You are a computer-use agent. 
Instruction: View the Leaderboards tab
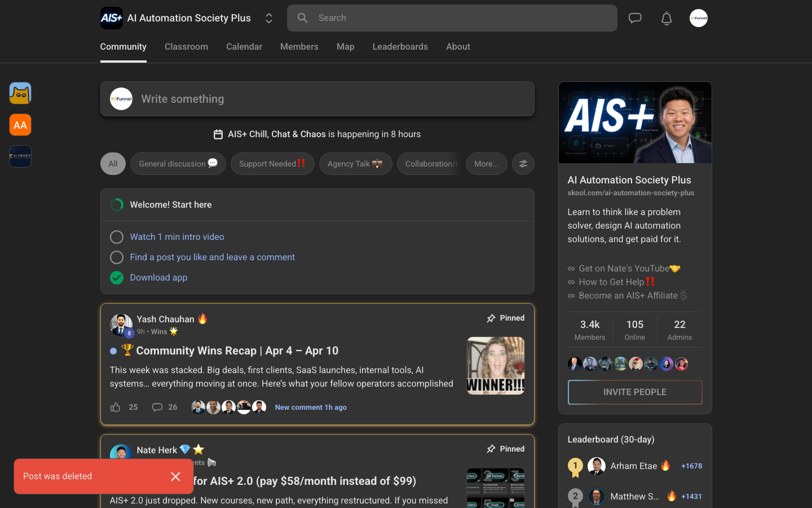(400, 47)
